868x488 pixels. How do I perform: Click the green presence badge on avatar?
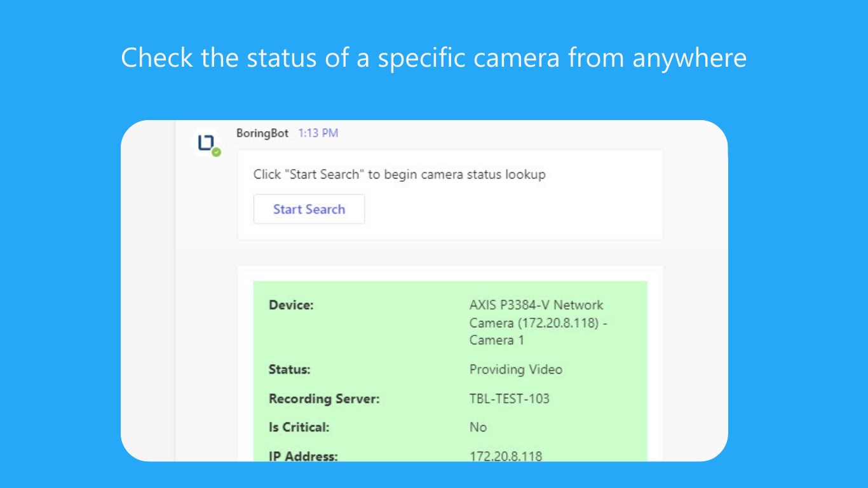click(216, 152)
